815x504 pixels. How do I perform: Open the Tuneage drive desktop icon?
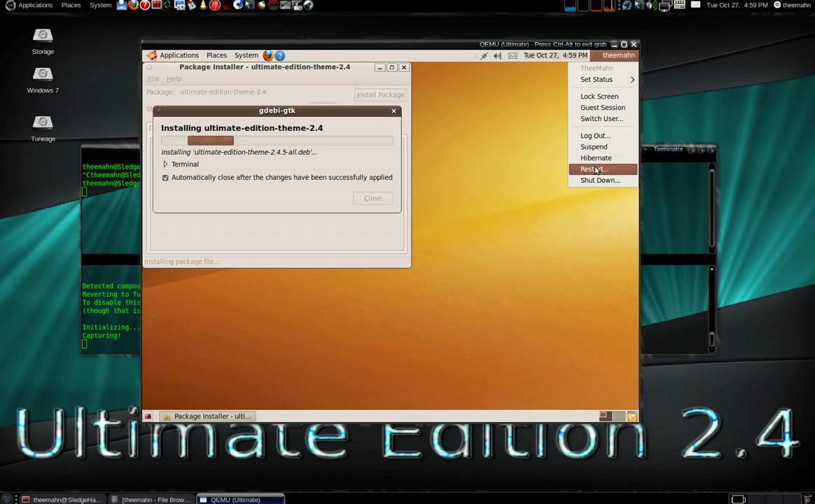(43, 129)
